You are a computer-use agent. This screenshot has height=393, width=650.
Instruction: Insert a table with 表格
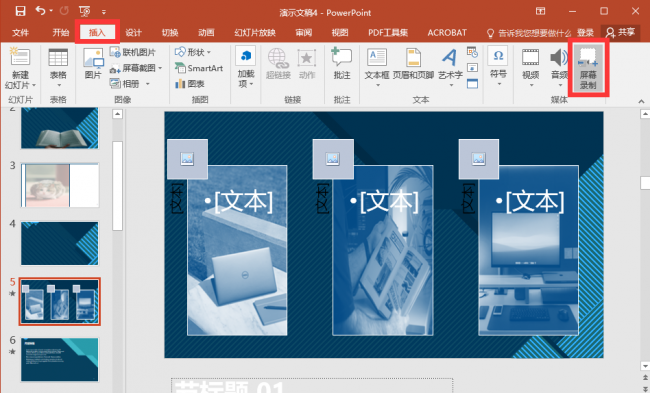click(58, 68)
